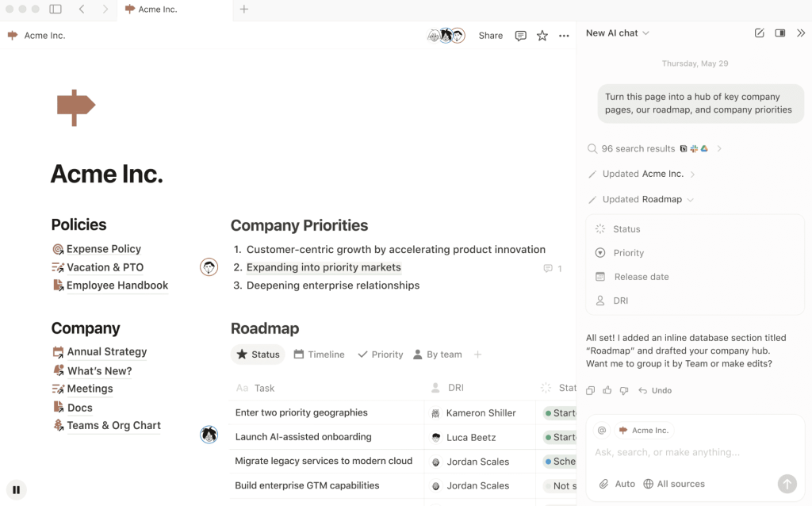Toggle the left sidebar panel
The height and width of the screenshot is (506, 812).
point(56,10)
